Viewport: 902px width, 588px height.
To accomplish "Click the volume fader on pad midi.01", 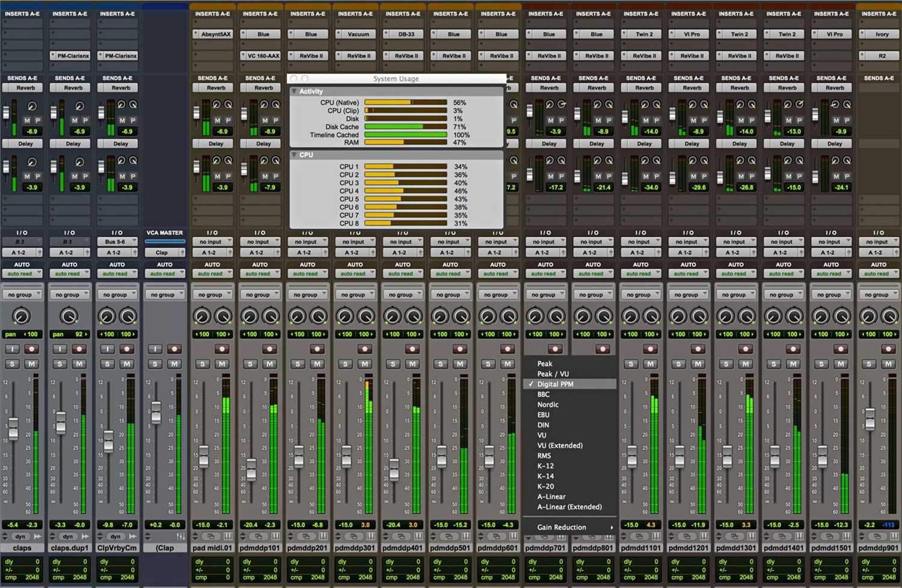I will pyautogui.click(x=204, y=457).
